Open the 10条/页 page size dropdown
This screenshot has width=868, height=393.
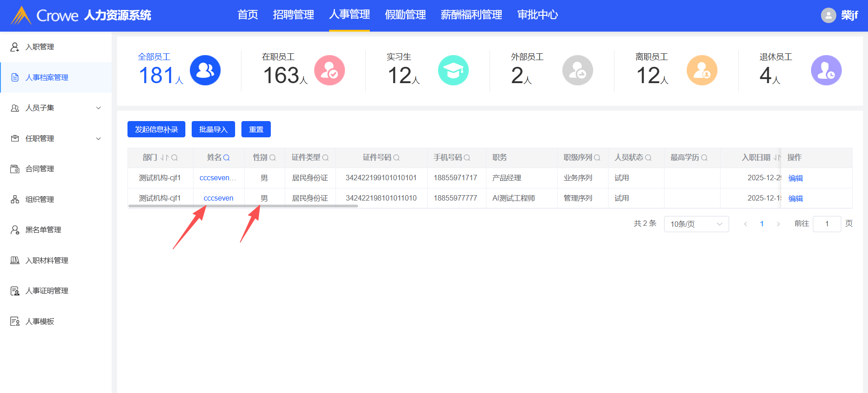(x=696, y=224)
